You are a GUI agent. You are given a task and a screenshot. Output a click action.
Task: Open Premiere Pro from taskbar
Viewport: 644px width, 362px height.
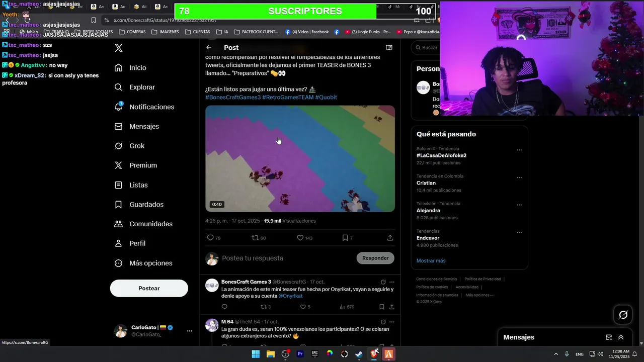pos(300,354)
